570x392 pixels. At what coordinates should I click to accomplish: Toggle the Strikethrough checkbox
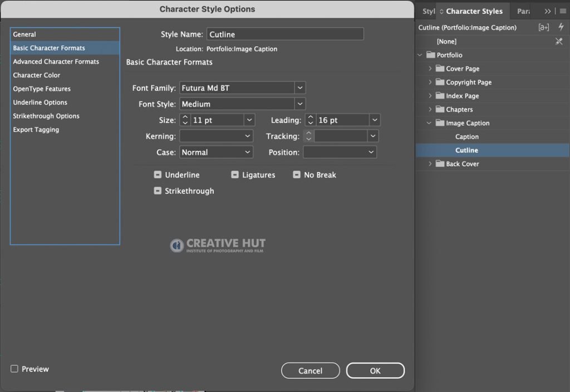coord(158,190)
